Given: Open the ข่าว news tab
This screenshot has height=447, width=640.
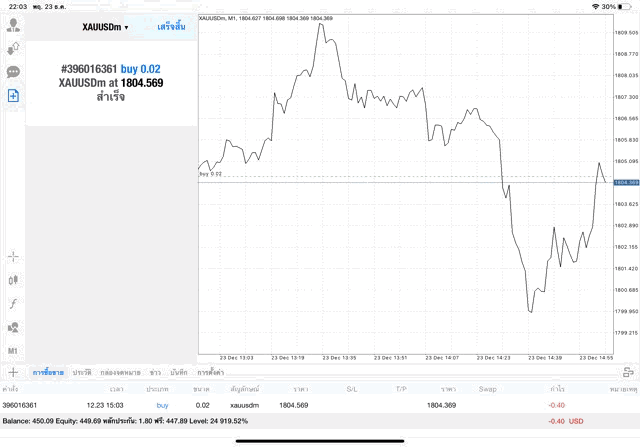Looking at the screenshot, I should (x=155, y=372).
